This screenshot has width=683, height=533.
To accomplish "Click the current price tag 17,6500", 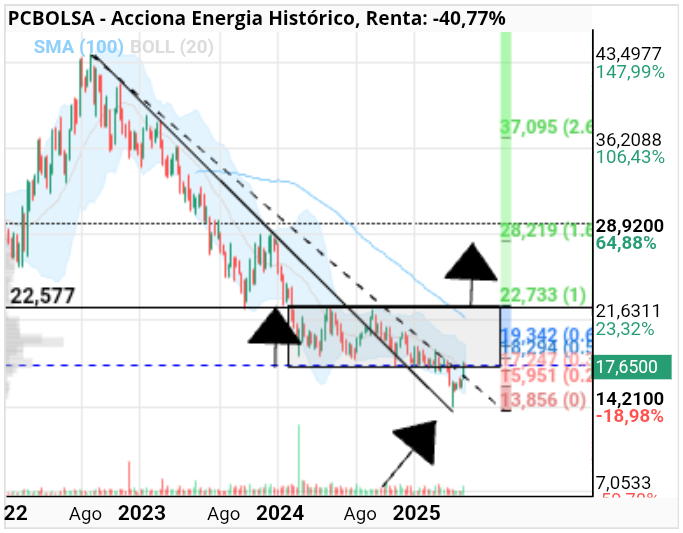I will coord(632,367).
